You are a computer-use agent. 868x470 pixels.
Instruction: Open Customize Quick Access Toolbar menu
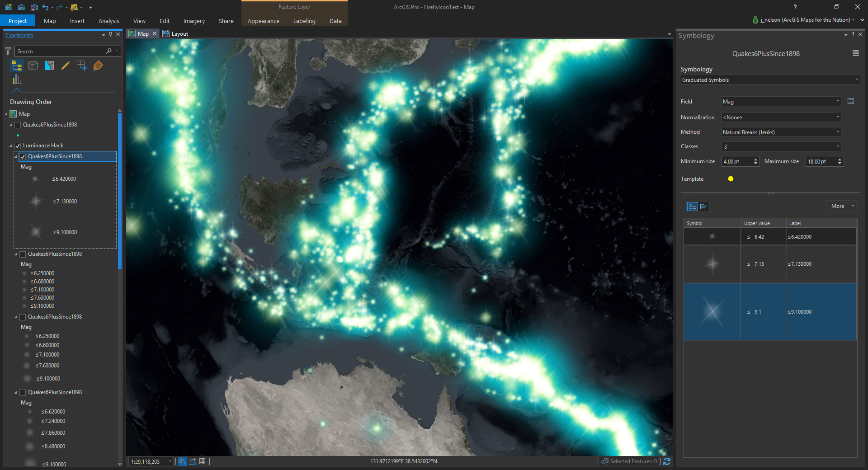click(91, 7)
